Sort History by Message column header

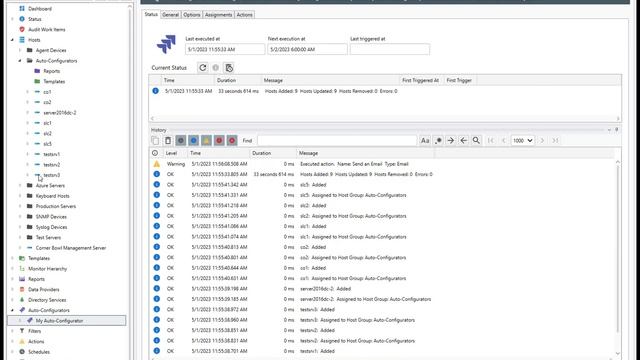[365, 153]
